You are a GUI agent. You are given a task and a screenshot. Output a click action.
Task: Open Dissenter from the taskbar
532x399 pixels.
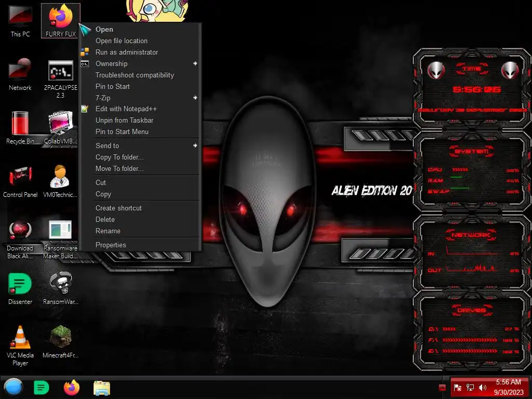click(42, 388)
